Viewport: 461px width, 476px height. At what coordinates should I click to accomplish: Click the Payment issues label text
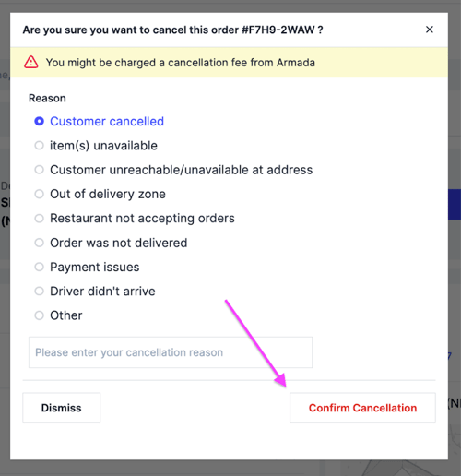(95, 267)
